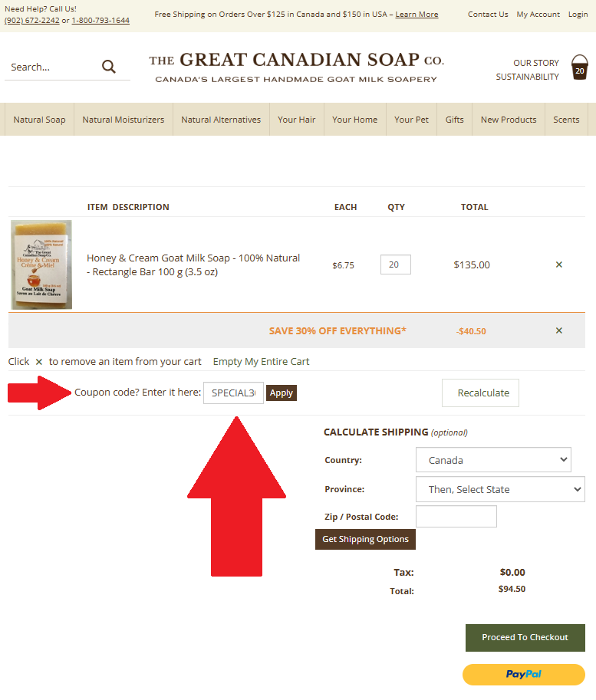Open the Your Hair menu
This screenshot has height=700, width=596.
(x=297, y=120)
